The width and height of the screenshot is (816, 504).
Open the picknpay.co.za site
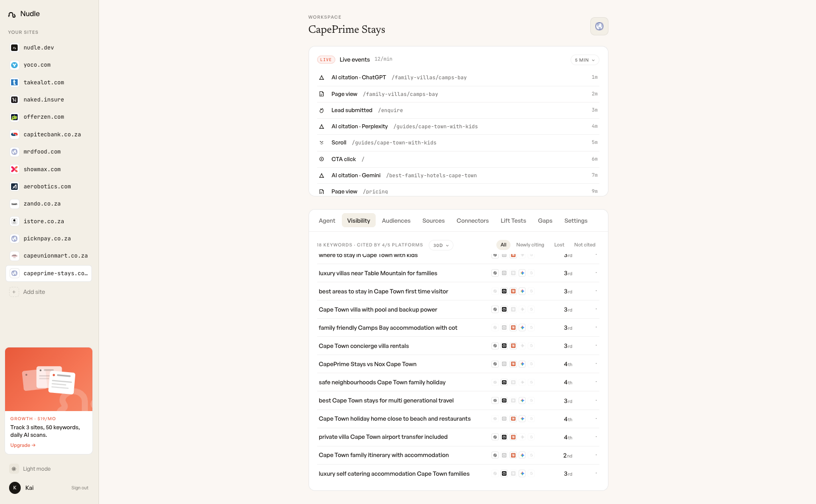[48, 238]
